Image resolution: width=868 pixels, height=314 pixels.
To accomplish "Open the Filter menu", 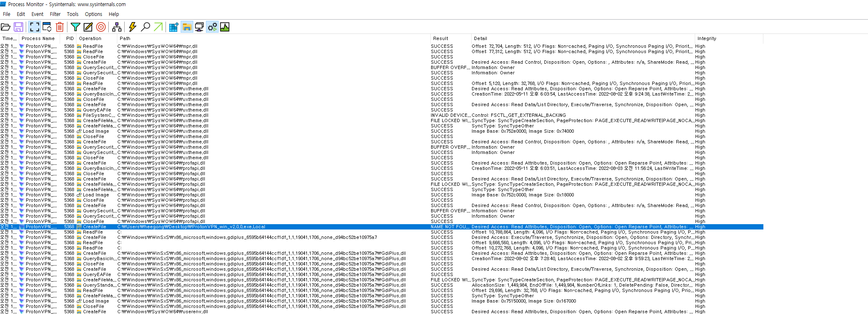I will click(55, 14).
